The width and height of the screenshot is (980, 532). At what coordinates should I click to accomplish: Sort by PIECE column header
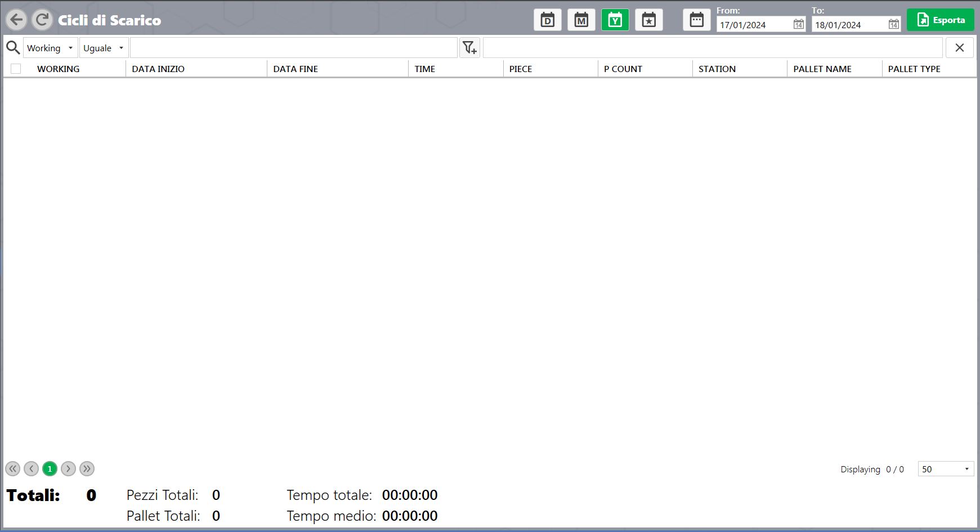coord(521,69)
